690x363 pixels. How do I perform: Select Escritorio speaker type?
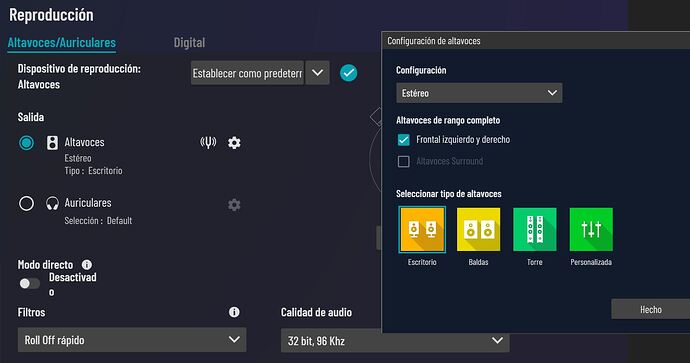tap(422, 230)
